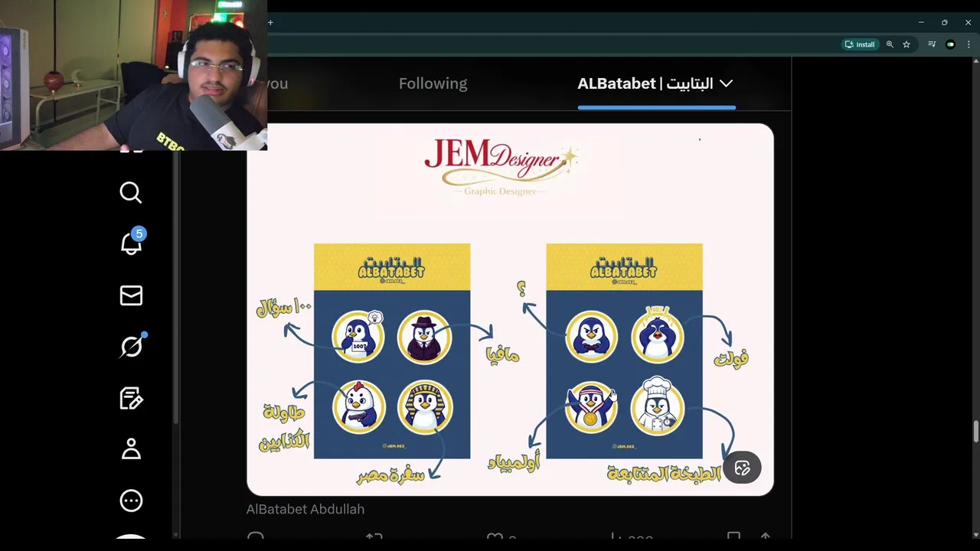Click the Grok edit-image button on the picture
The height and width of the screenshot is (551, 980).
coord(742,468)
